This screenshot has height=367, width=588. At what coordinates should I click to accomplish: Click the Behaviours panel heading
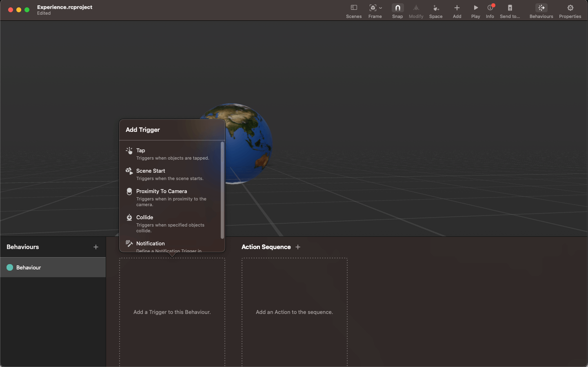(x=23, y=247)
